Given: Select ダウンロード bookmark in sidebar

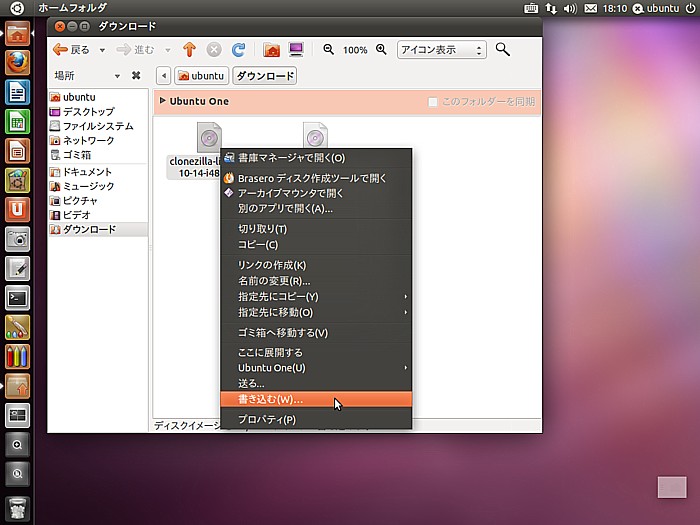Looking at the screenshot, I should pyautogui.click(x=98, y=229).
